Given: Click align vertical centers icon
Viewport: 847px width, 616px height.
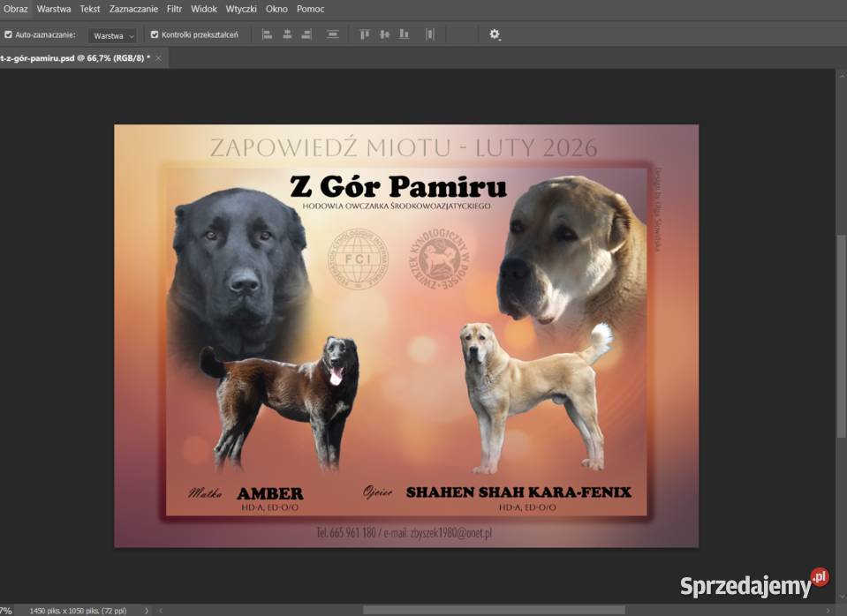Looking at the screenshot, I should (x=384, y=34).
